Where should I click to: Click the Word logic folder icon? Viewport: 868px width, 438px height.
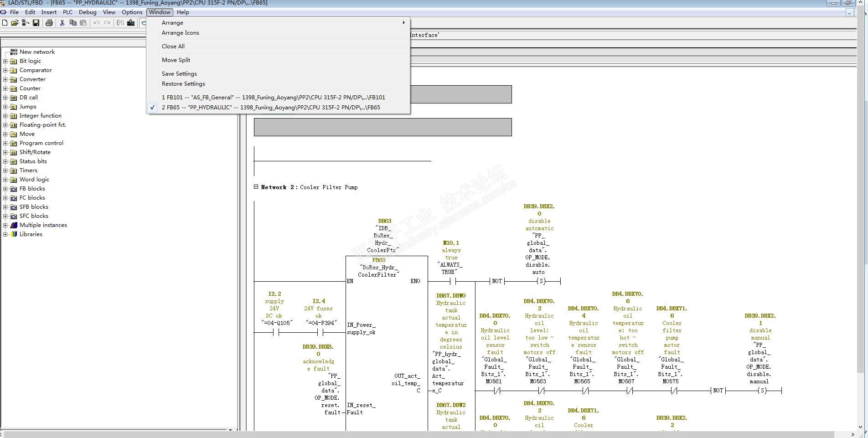14,180
